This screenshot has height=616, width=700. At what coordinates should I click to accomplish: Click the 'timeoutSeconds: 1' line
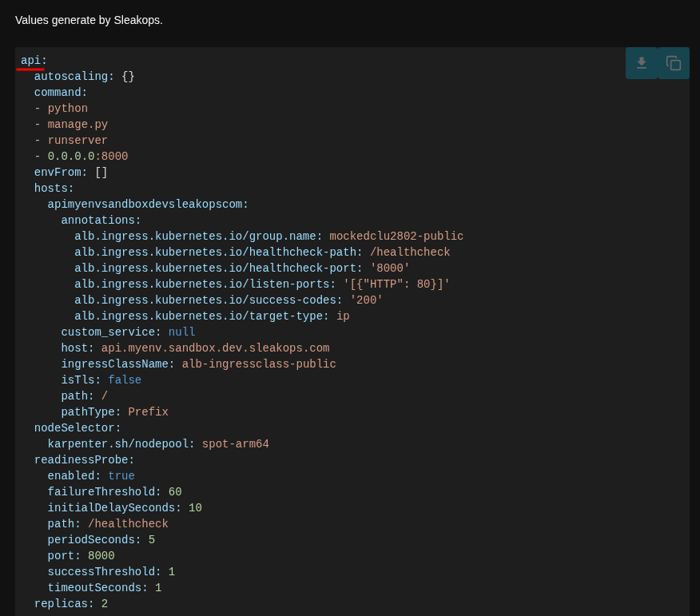tap(105, 588)
